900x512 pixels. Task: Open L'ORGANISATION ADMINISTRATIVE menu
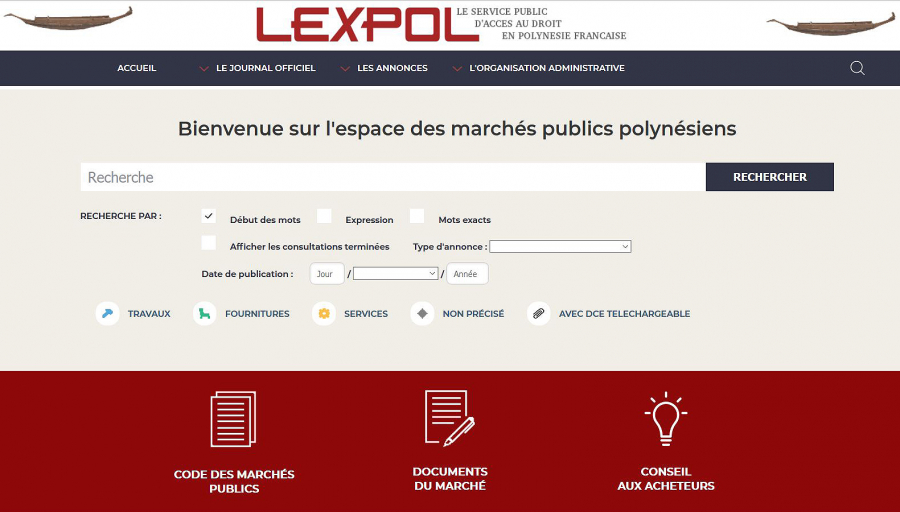547,68
